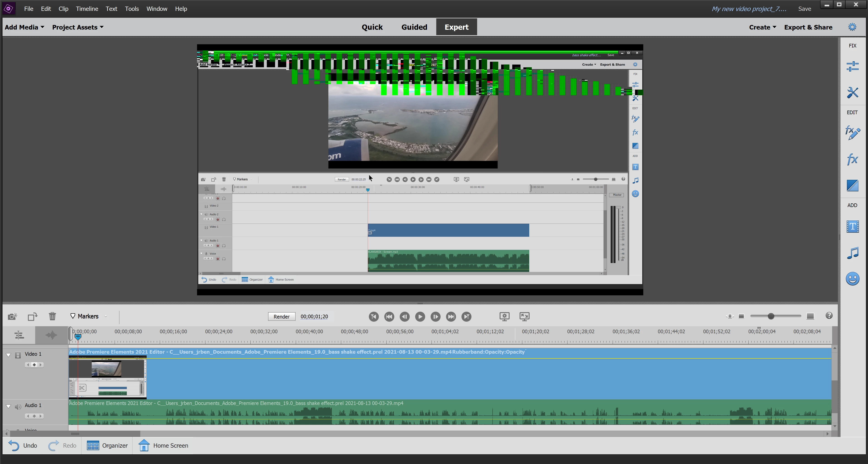Image resolution: width=868 pixels, height=464 pixels.
Task: Switch to the Guided tab
Action: click(x=414, y=27)
